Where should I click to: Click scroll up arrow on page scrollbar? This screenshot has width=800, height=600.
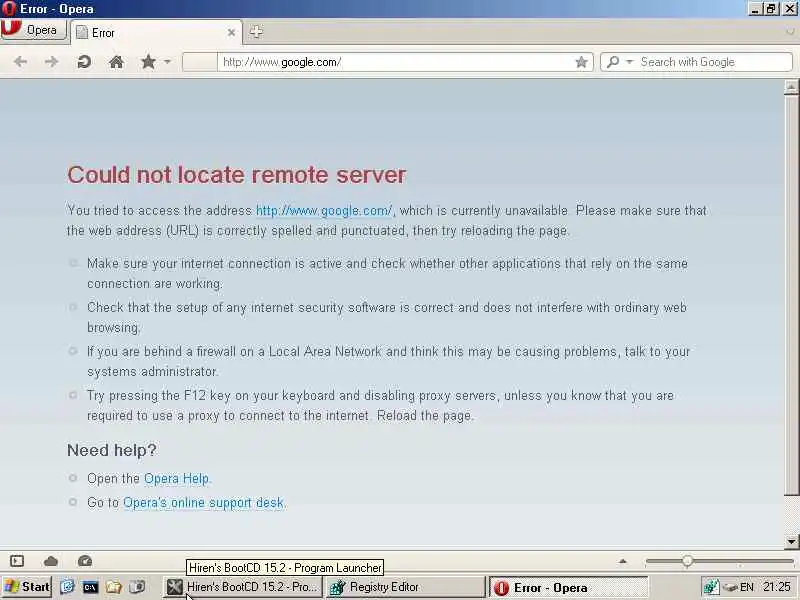tap(791, 87)
